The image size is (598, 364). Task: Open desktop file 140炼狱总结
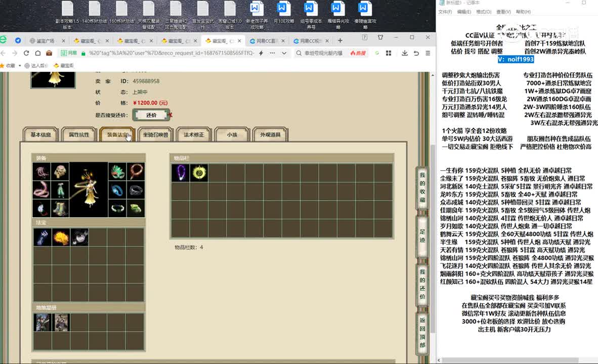[94, 13]
